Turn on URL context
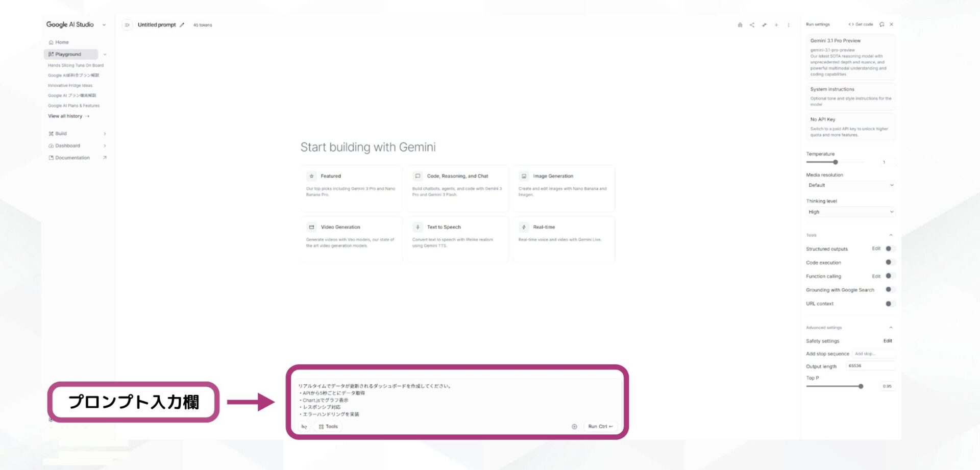The height and width of the screenshot is (470, 980). pos(889,303)
